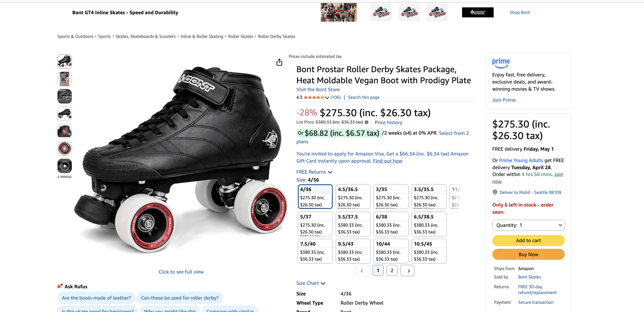Click the Bont brand logo banner
Image resolution: width=644 pixels, height=312 pixels.
(478, 12)
